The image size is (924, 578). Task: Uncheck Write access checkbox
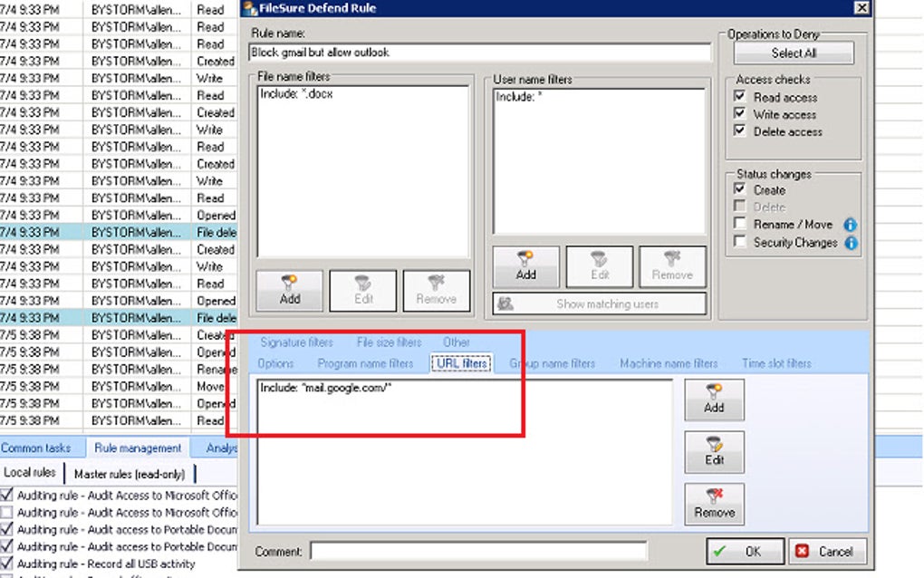pyautogui.click(x=739, y=113)
